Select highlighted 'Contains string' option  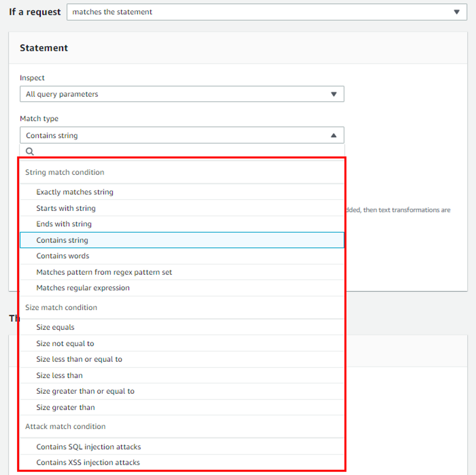[x=62, y=240]
